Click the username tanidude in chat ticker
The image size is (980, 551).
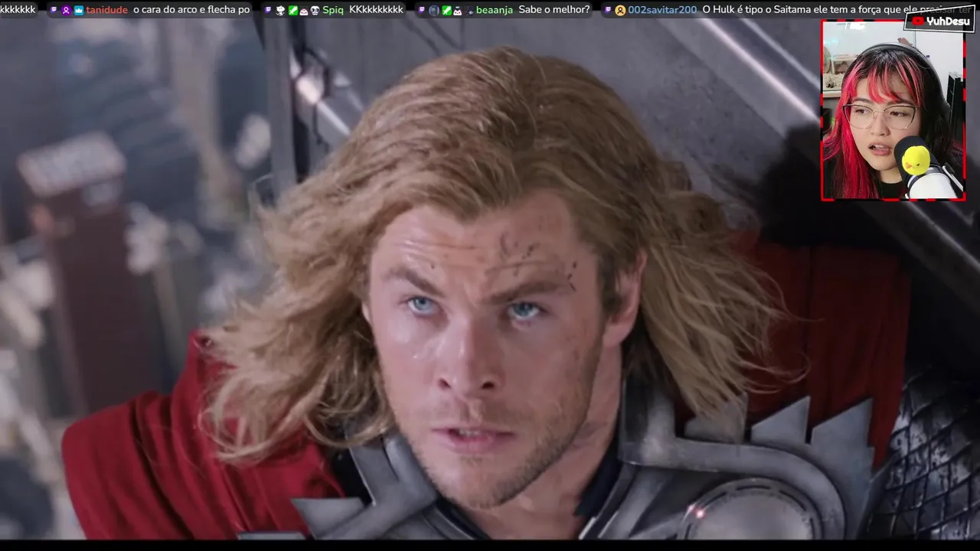106,10
